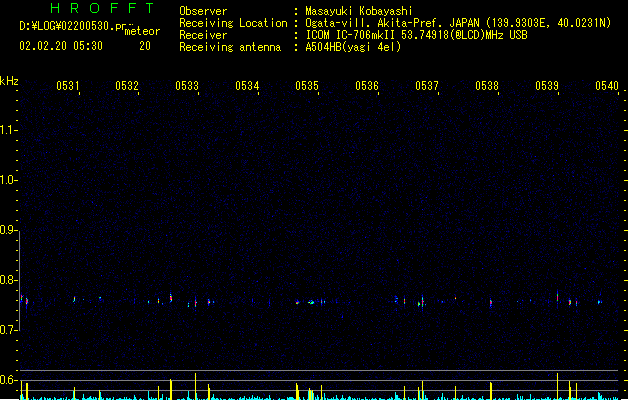Click the 0.9 kHz axis label
The width and height of the screenshot is (629, 400).
point(7,230)
